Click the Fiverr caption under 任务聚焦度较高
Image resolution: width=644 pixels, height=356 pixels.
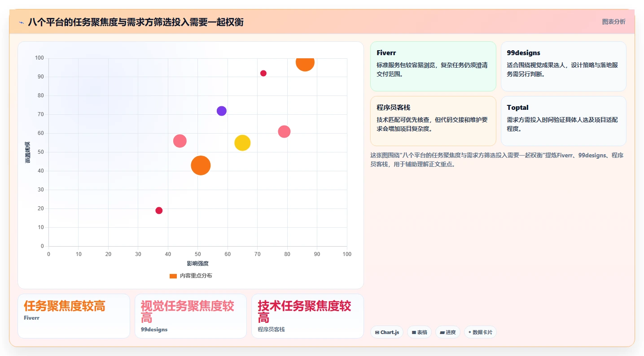(x=31, y=318)
